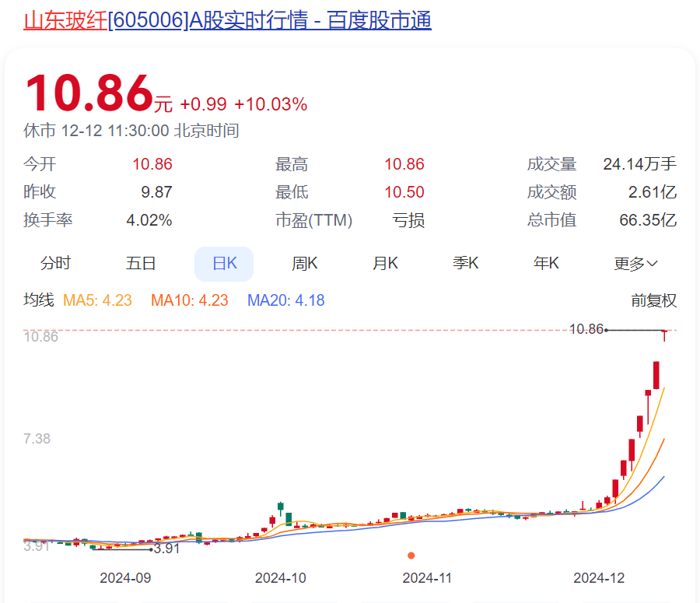Switch to the 周K weekly chart tab
This screenshot has width=700, height=603.
coord(303,263)
